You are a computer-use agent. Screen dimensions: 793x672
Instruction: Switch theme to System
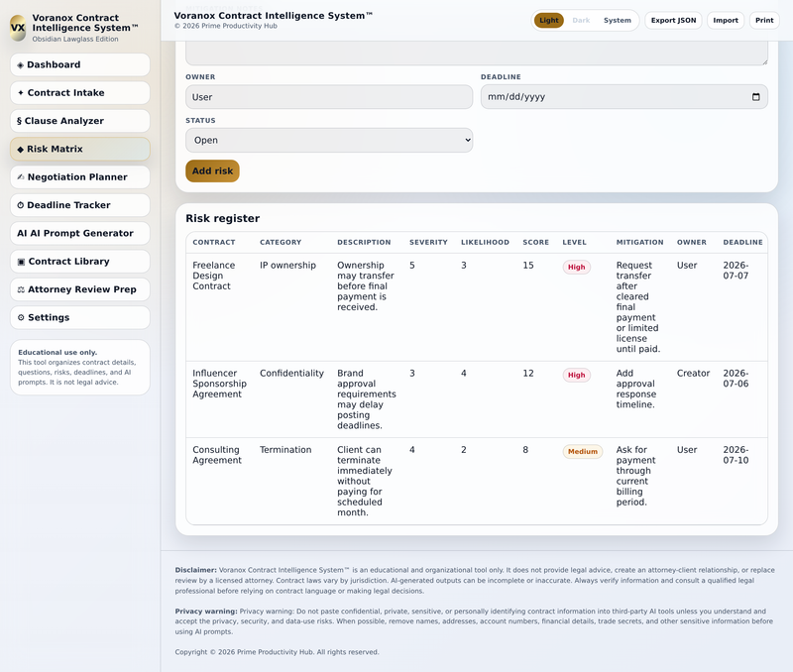pyautogui.click(x=617, y=21)
